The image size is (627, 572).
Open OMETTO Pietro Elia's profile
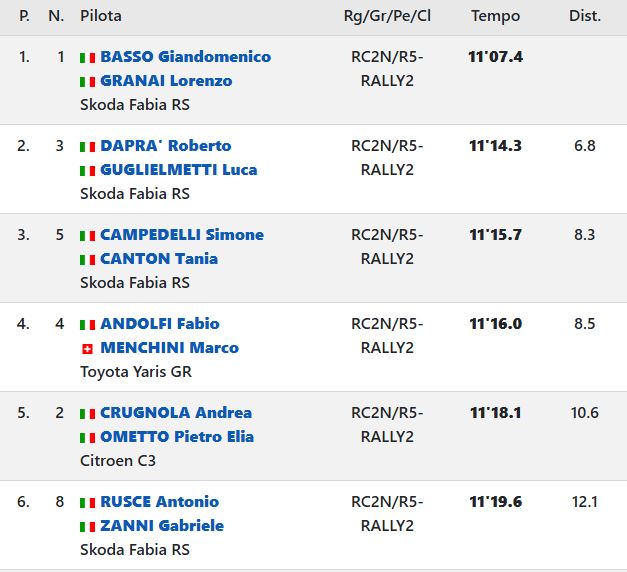click(x=177, y=437)
